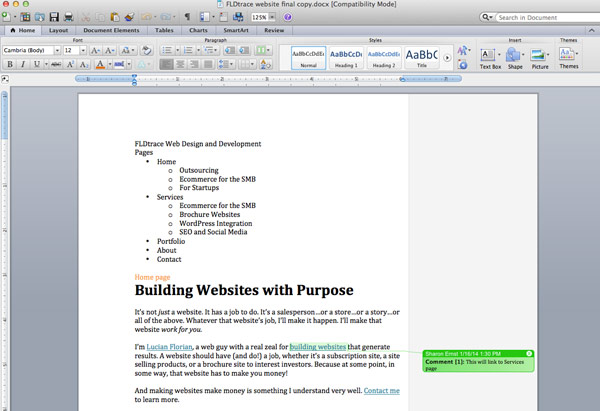Open numbered list style dropdown arrow
This screenshot has height=411, width=600.
198,50
